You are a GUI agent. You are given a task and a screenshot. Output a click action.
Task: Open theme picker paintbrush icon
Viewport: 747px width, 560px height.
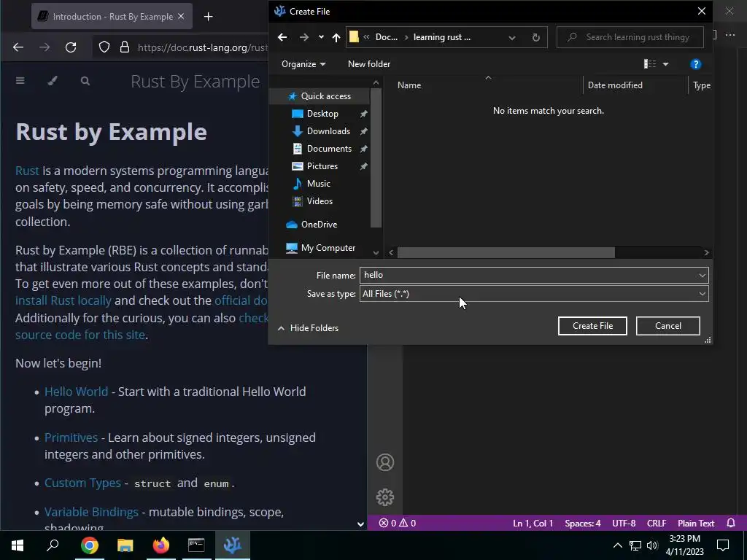[53, 81]
